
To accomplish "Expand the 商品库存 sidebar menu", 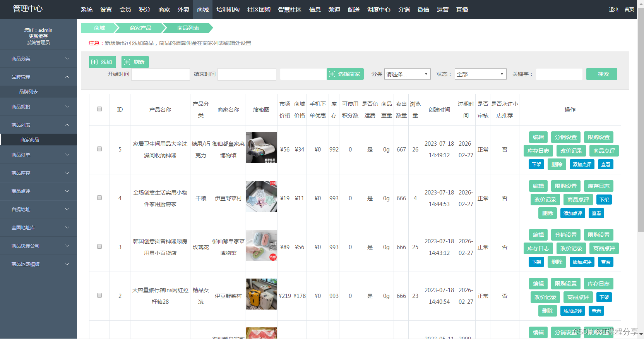I will point(38,173).
